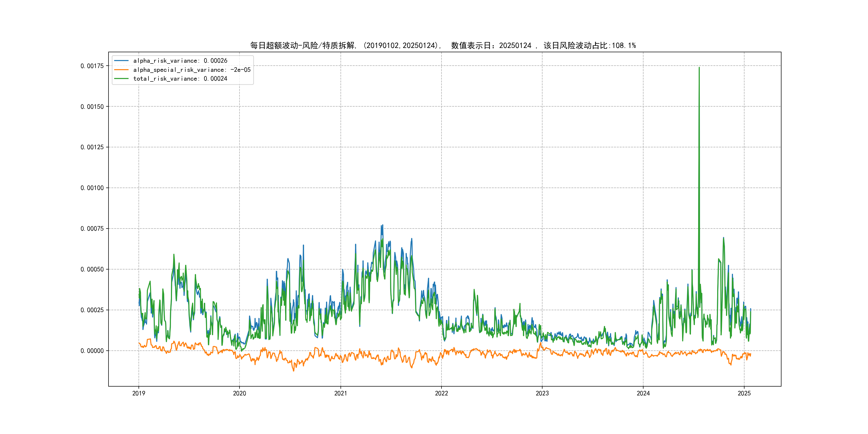The image size is (868, 434).
Task: Click the 0.00100 y-axis tick label
Action: 92,188
